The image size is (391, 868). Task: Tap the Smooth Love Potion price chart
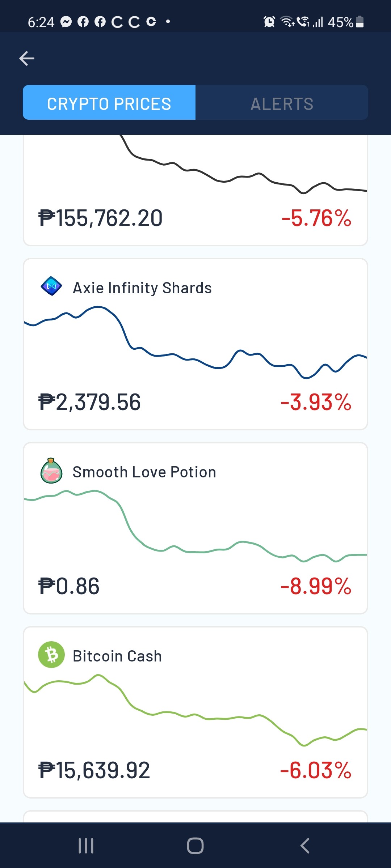click(195, 526)
